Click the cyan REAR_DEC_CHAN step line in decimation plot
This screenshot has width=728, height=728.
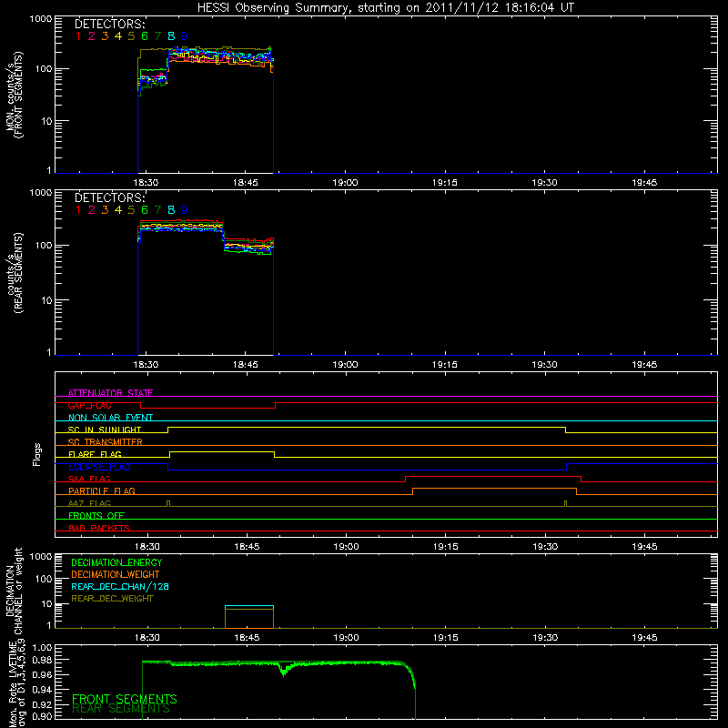249,606
